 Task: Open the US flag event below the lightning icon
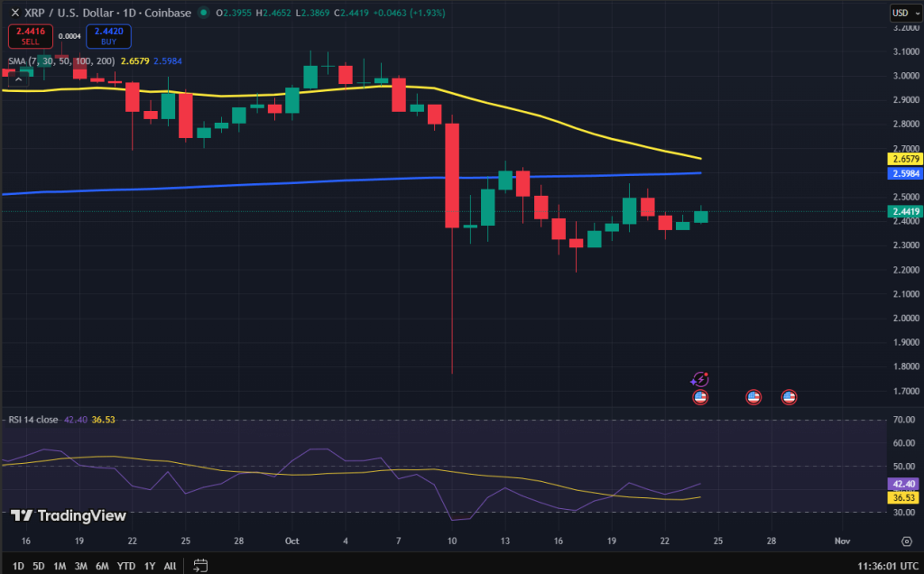coord(700,397)
